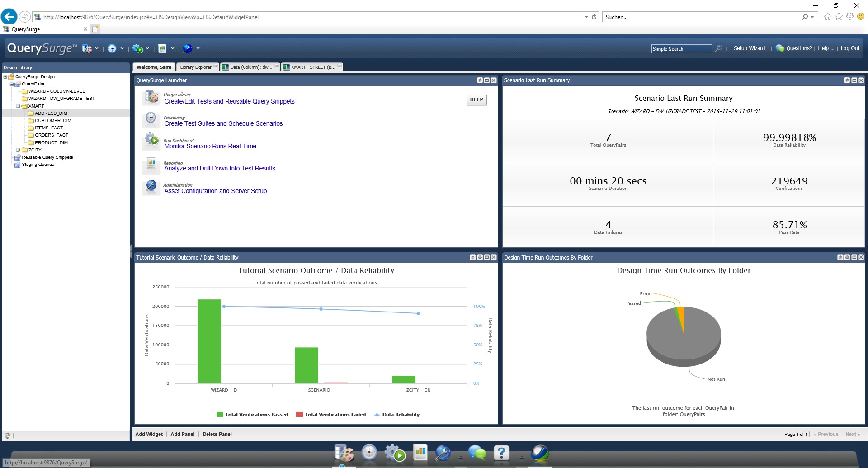Open the browser home page icon
The width and height of the screenshot is (868, 468).
pos(827,17)
